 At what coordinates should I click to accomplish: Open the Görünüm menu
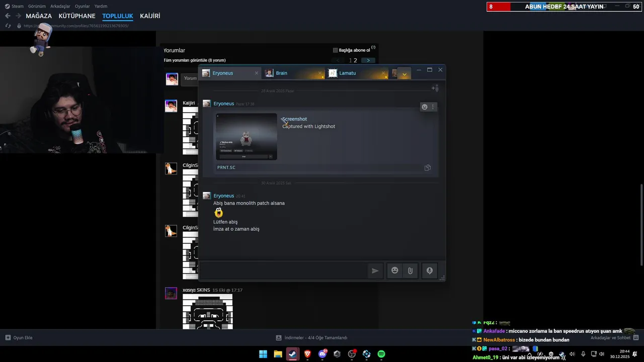coord(37,6)
